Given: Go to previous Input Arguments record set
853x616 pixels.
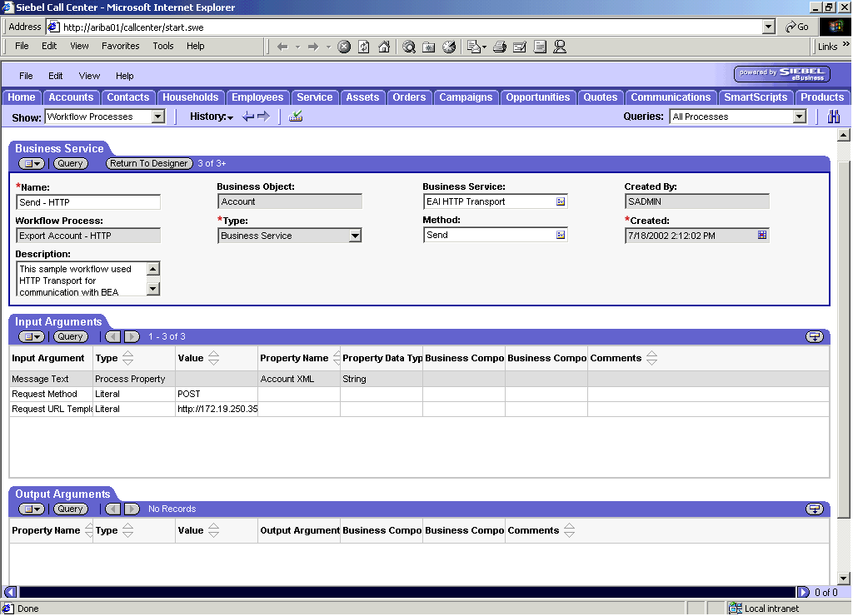Looking at the screenshot, I should click(113, 336).
